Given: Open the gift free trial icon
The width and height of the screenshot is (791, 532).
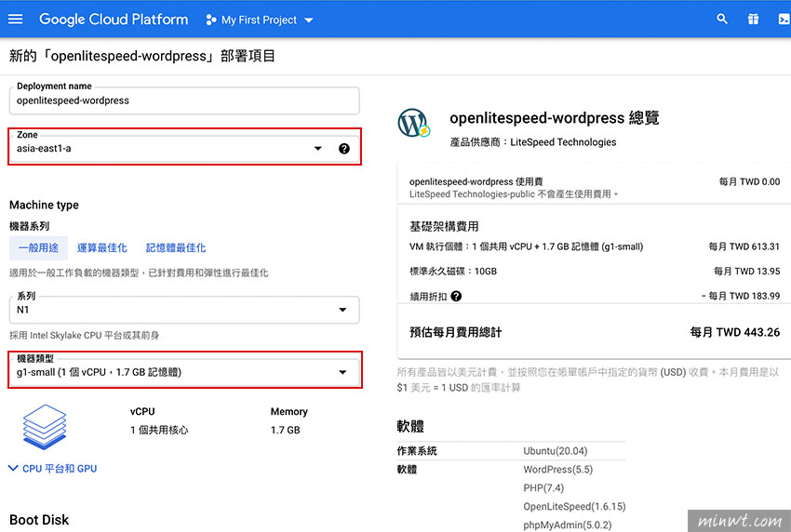Looking at the screenshot, I should pos(753,20).
